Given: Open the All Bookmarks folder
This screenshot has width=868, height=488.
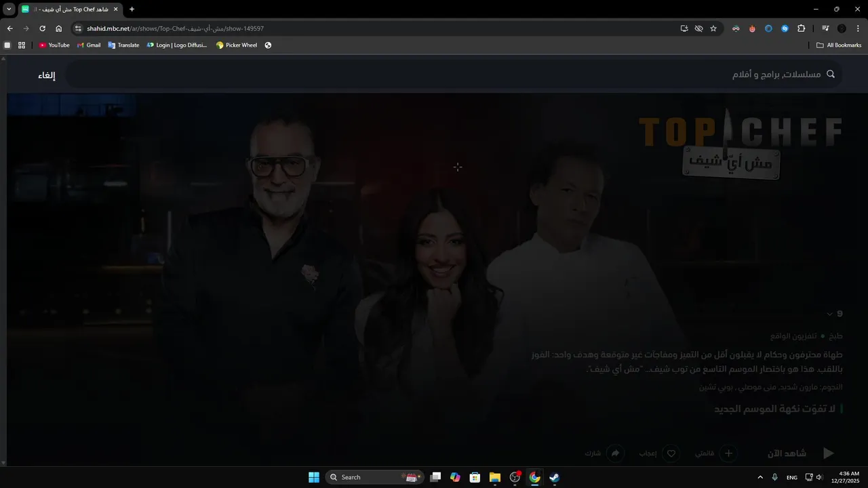Looking at the screenshot, I should pyautogui.click(x=839, y=45).
